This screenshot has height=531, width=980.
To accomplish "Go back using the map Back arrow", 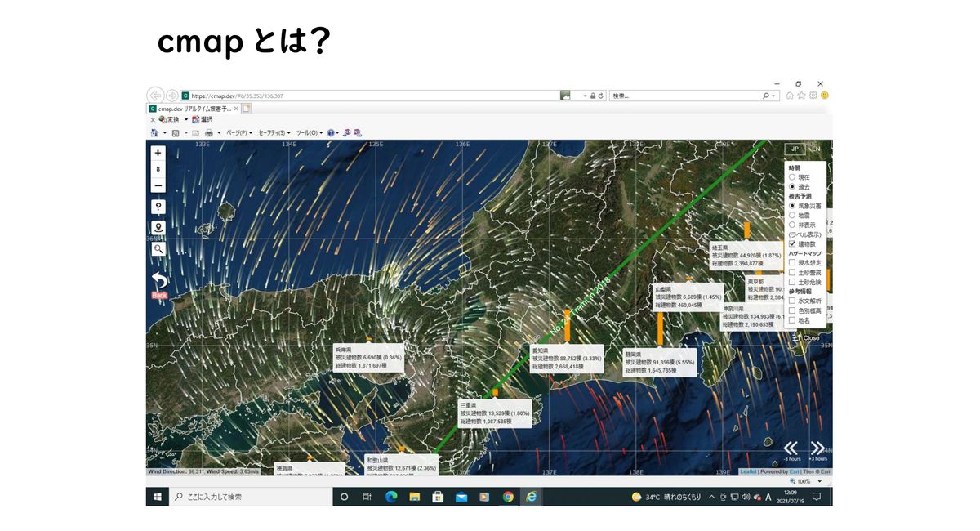I will (159, 283).
